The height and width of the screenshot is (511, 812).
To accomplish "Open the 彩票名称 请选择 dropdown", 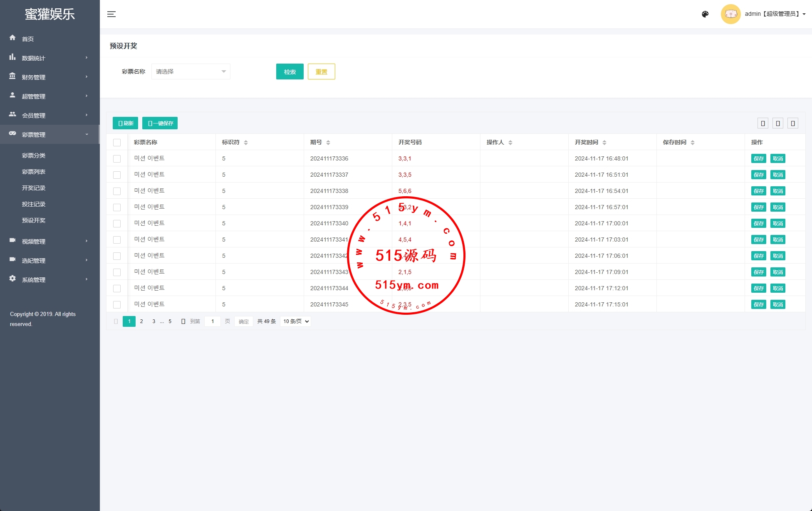I will (191, 72).
